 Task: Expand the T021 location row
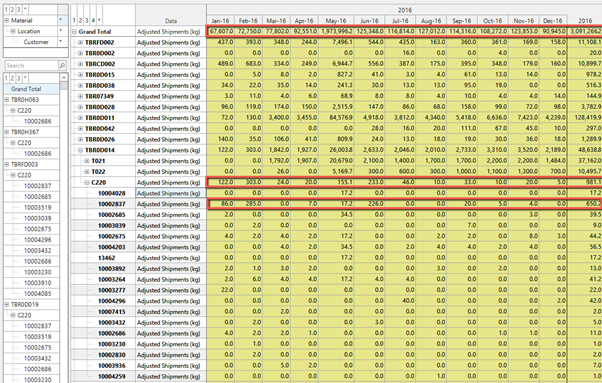(87, 161)
